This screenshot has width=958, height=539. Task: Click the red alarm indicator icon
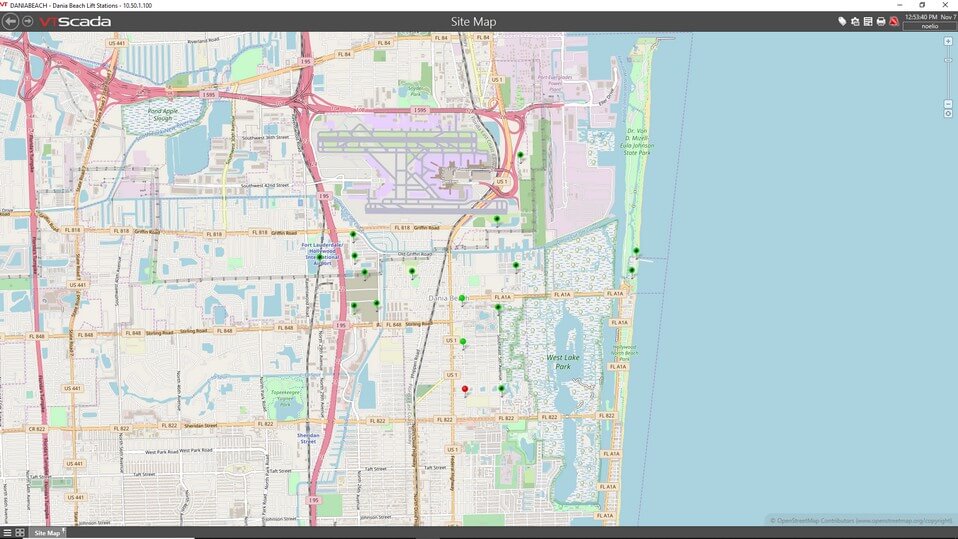(x=894, y=21)
